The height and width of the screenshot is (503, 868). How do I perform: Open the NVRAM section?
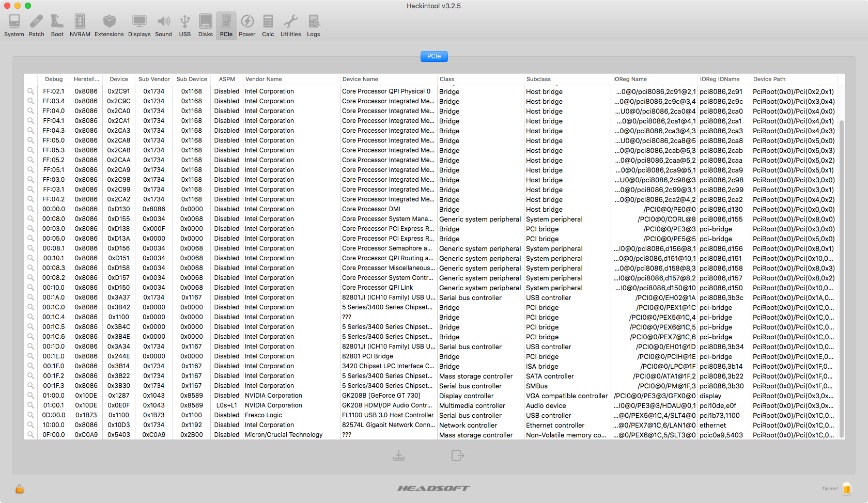coord(80,25)
